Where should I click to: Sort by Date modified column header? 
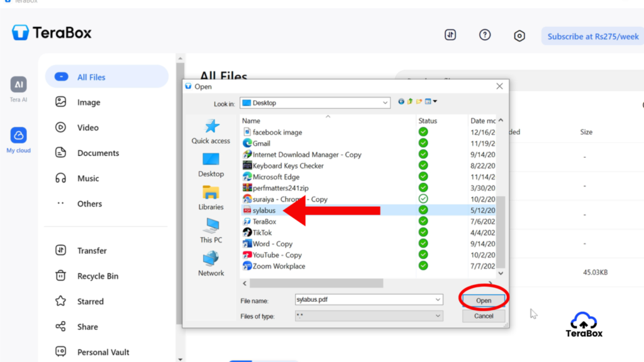482,121
